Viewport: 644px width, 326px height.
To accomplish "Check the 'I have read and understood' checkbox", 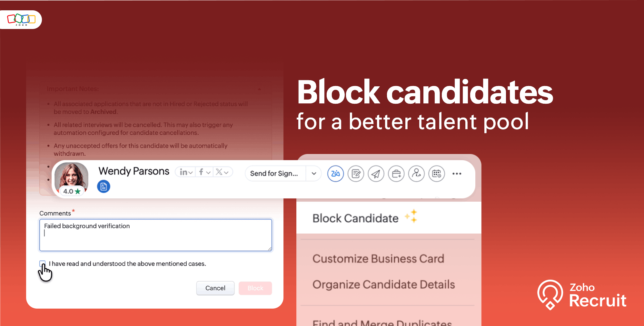I will tap(42, 264).
